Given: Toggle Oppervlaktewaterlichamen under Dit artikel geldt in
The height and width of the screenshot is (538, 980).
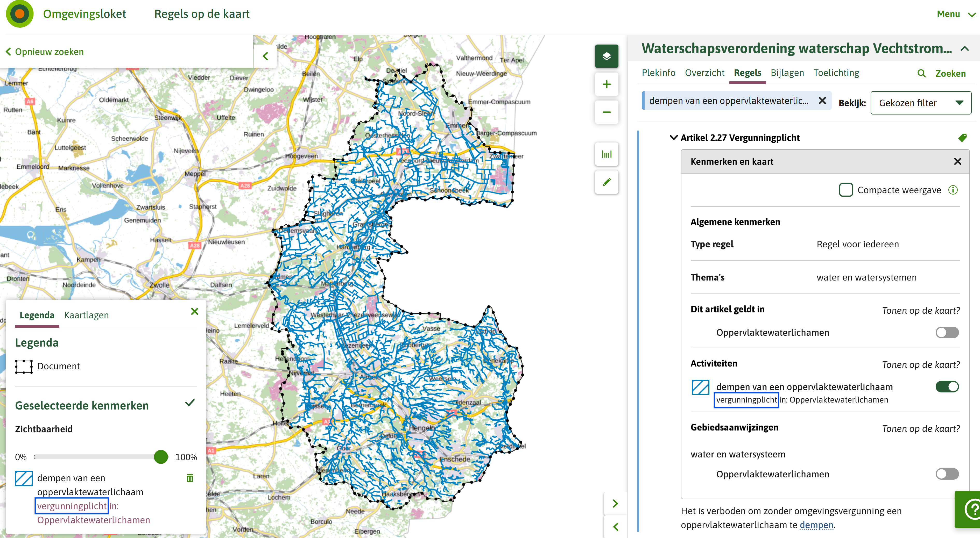Looking at the screenshot, I should (947, 333).
